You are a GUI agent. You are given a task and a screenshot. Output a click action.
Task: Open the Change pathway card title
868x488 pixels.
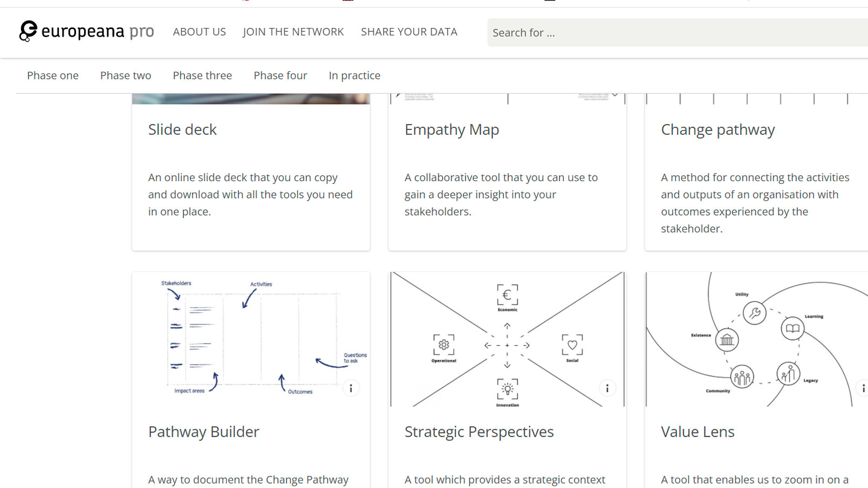point(717,130)
